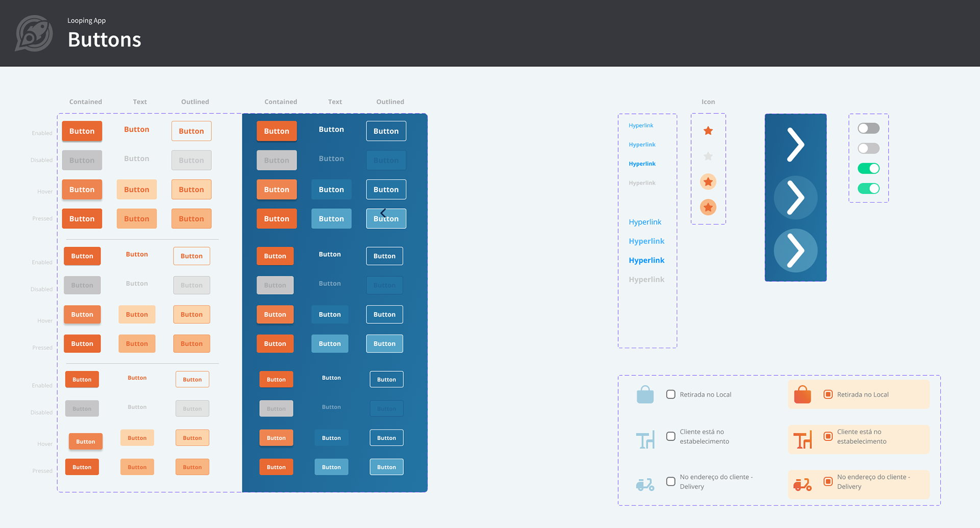Check the unchecked No endereço do cliente checkbox
Image resolution: width=980 pixels, height=528 pixels.
671,481
